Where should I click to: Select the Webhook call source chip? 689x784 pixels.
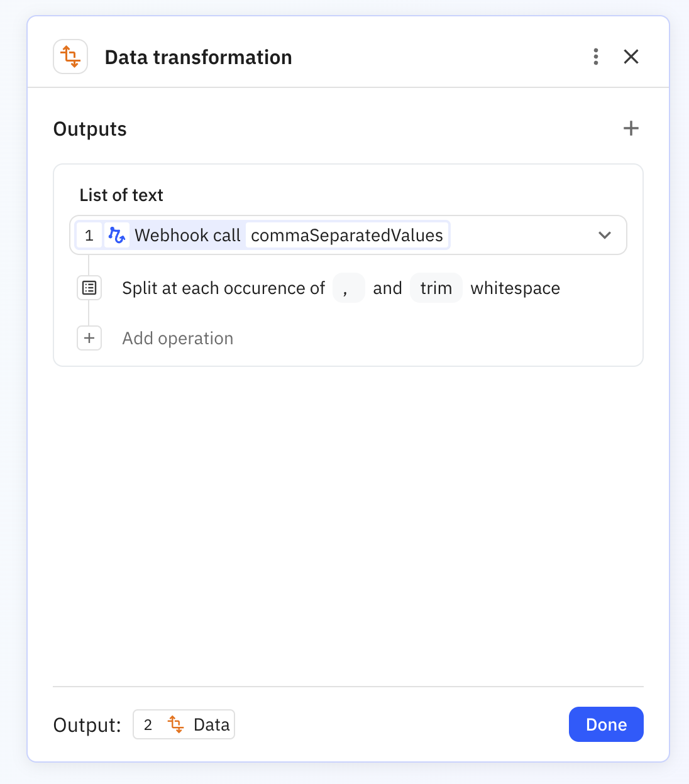[x=187, y=235]
